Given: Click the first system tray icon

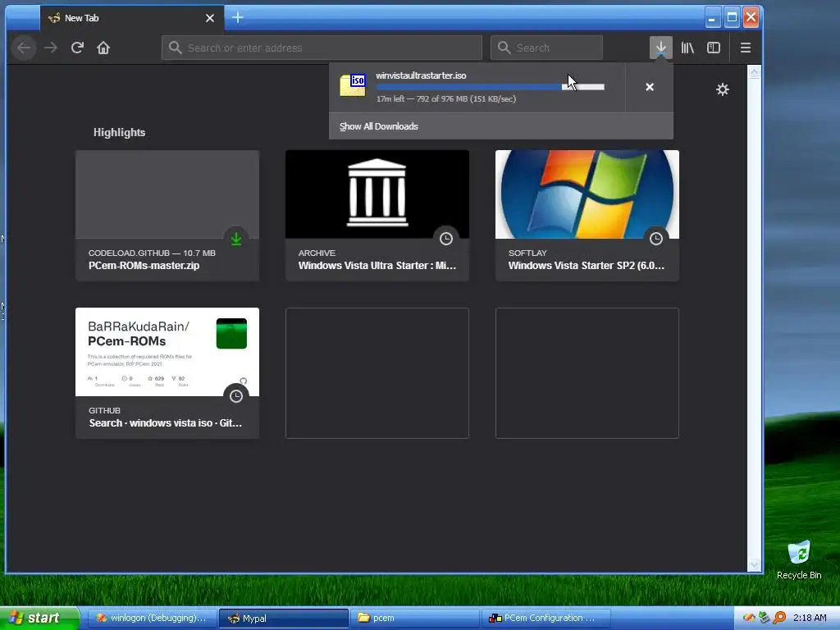Looking at the screenshot, I should pos(749,618).
